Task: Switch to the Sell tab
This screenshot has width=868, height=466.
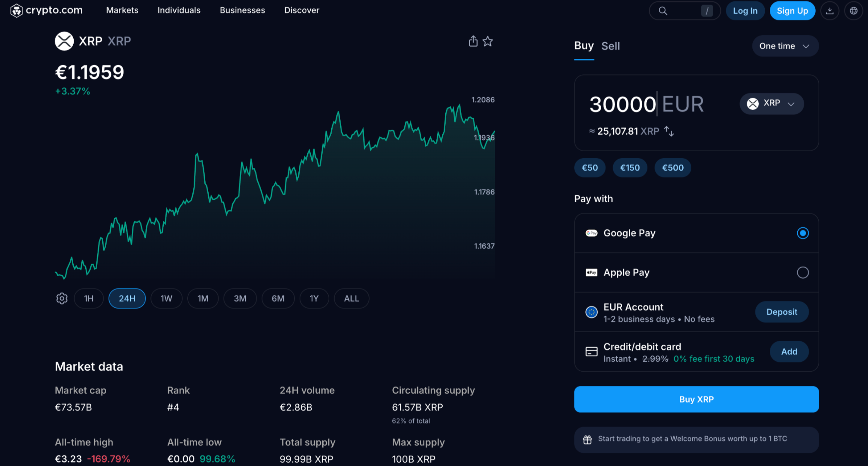Action: (611, 46)
